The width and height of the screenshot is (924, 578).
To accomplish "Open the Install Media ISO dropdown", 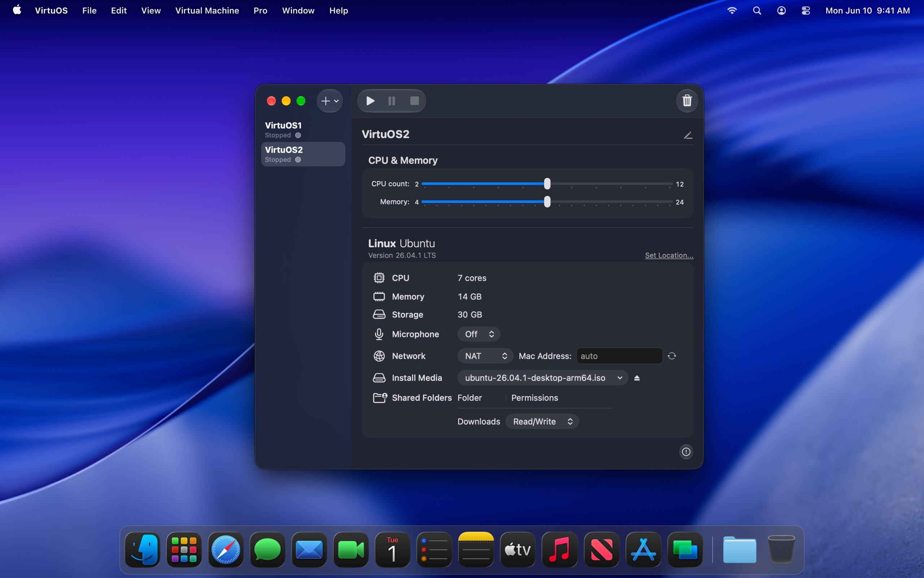I will (542, 378).
